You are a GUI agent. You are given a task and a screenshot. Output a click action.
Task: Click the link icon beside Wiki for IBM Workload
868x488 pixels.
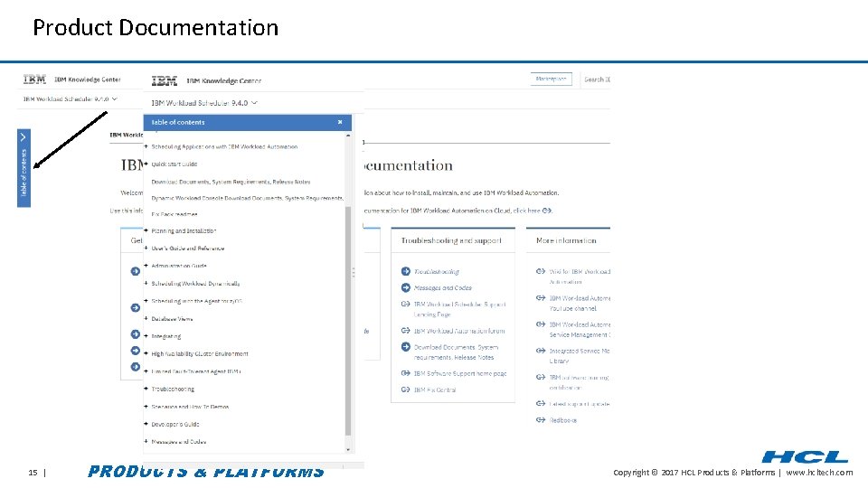pyautogui.click(x=541, y=271)
